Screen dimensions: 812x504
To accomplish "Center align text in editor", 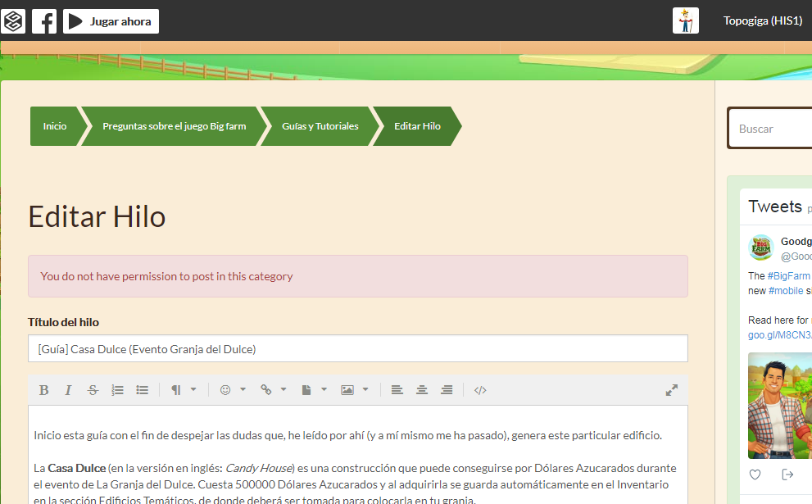I will (422, 390).
